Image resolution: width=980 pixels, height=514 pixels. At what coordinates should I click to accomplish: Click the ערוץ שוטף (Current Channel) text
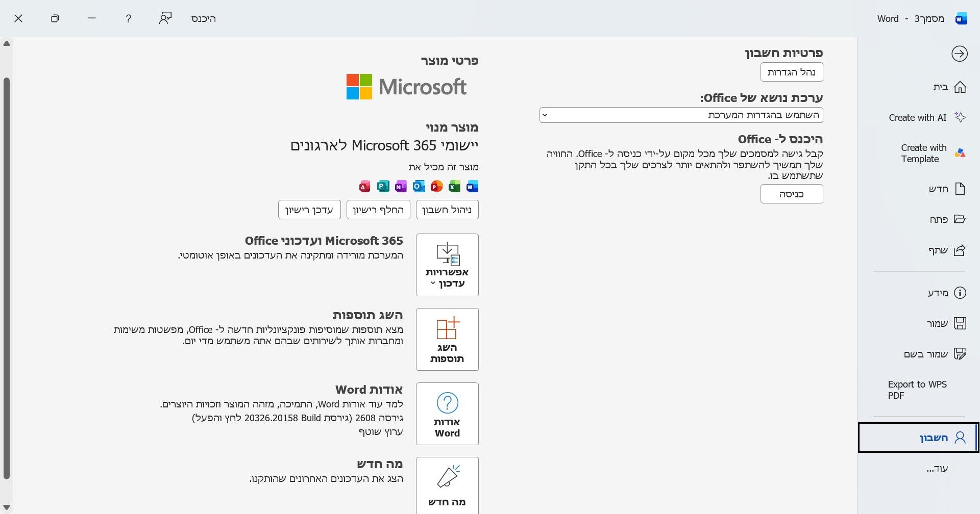tap(381, 432)
